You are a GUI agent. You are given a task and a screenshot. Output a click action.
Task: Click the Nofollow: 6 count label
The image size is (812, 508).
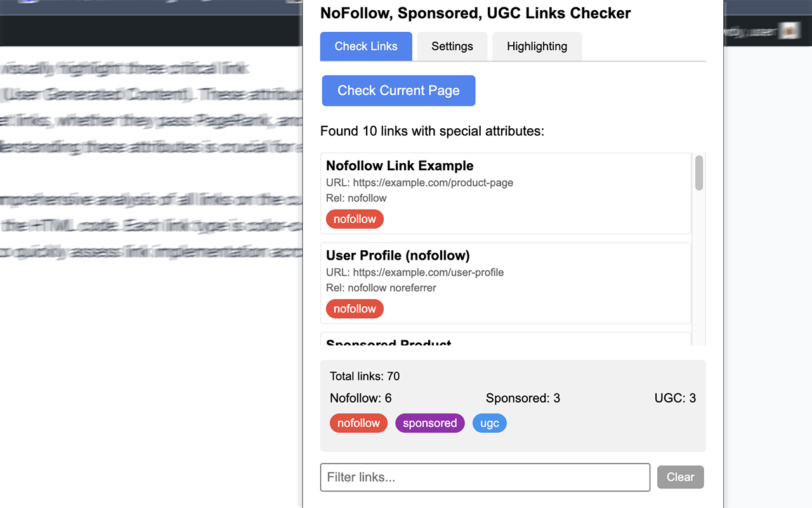360,398
